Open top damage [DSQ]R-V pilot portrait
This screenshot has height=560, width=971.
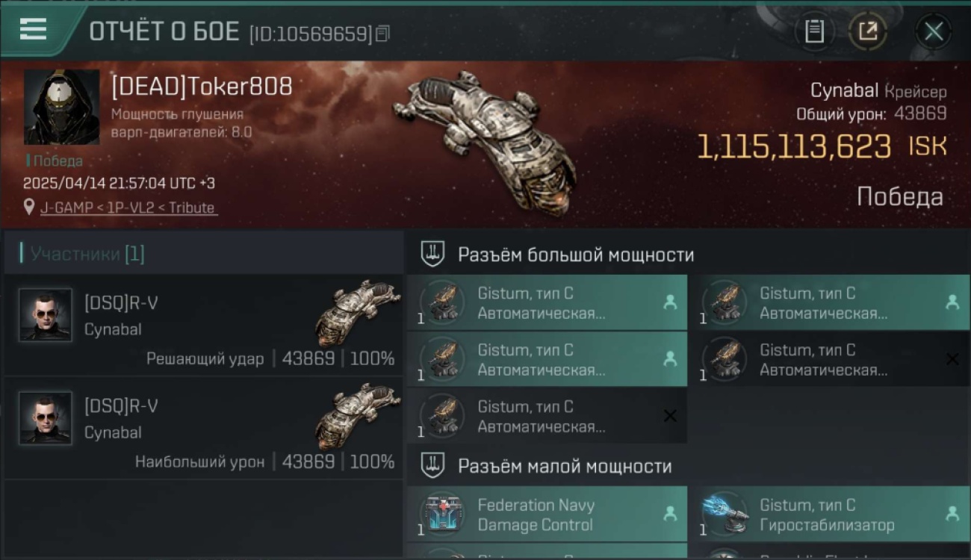[46, 418]
